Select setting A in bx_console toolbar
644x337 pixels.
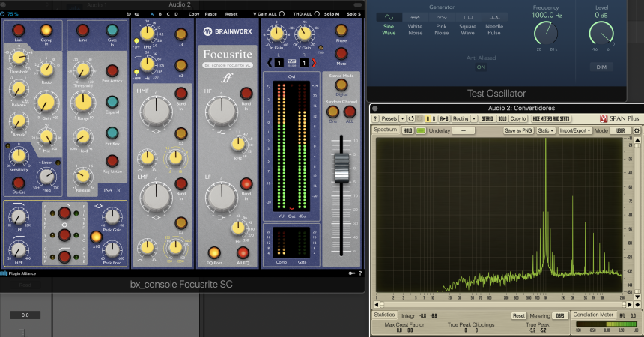coord(152,14)
